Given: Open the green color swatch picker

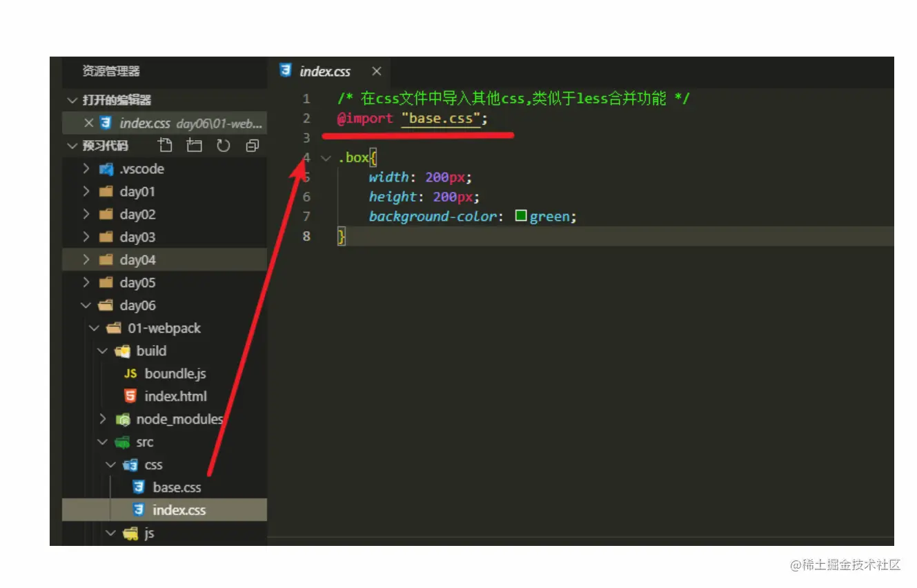Looking at the screenshot, I should click(x=521, y=216).
